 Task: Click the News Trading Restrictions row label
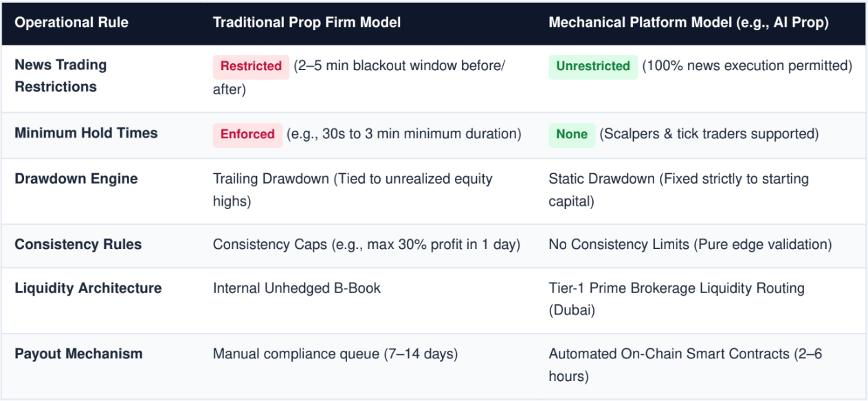click(x=60, y=76)
